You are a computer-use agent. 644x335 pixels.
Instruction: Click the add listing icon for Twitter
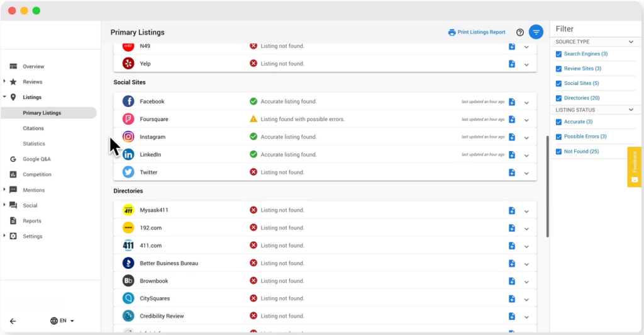(512, 173)
